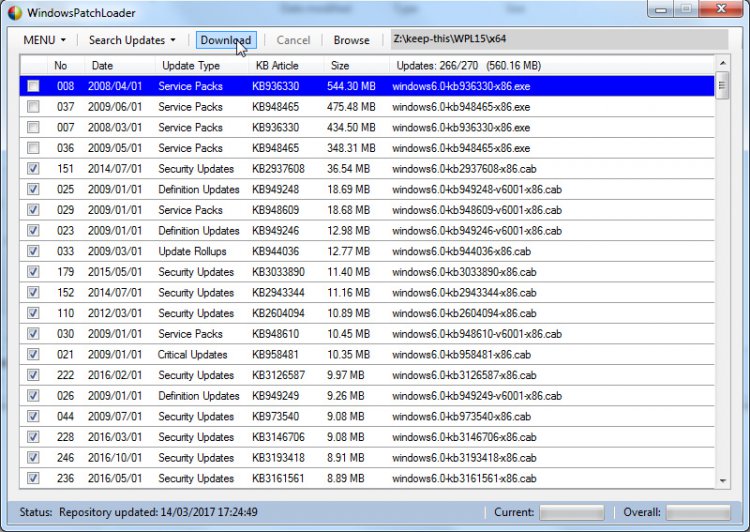Click the download path field Z:\keep-this\WPL15\x64
750x532 pixels.
click(559, 39)
